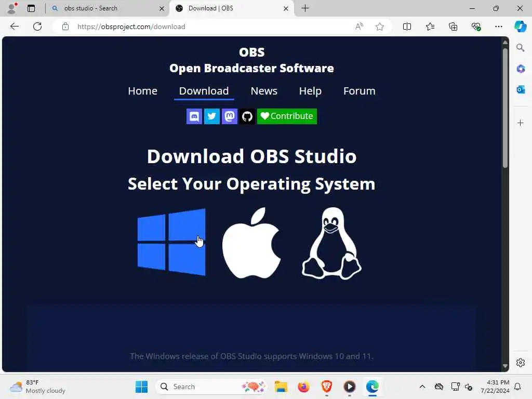The height and width of the screenshot is (399, 532).
Task: Open sidebar Search
Action: pyautogui.click(x=521, y=48)
